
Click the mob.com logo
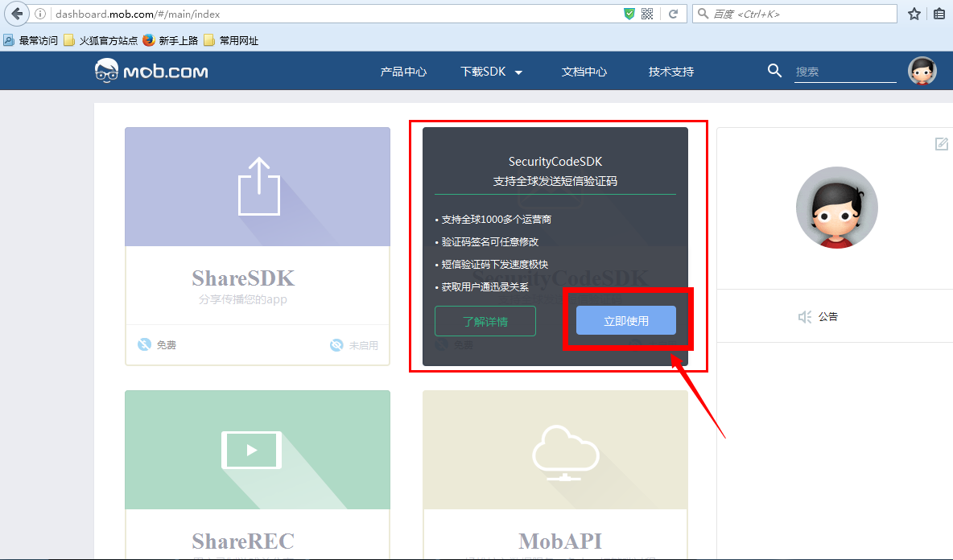pyautogui.click(x=151, y=71)
